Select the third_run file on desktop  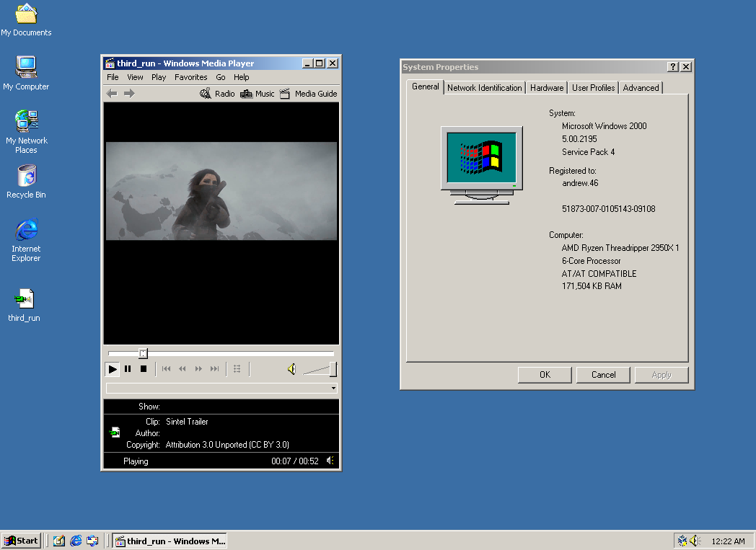(x=24, y=306)
